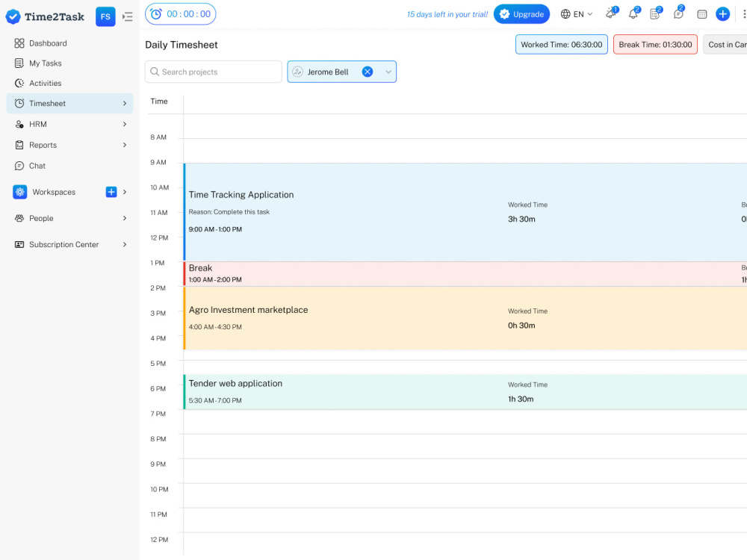This screenshot has height=560, width=747.
Task: Expand the Timesheet menu chevron
Action: 125,103
